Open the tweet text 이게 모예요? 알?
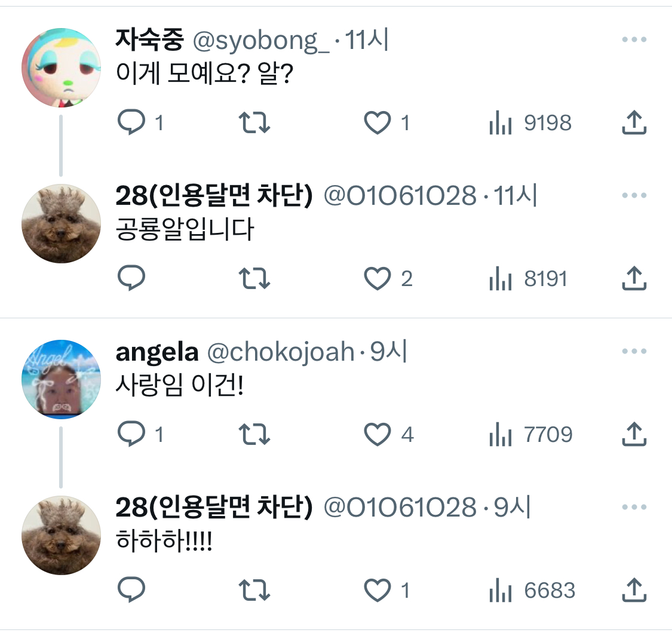This screenshot has width=672, height=636. (x=204, y=73)
